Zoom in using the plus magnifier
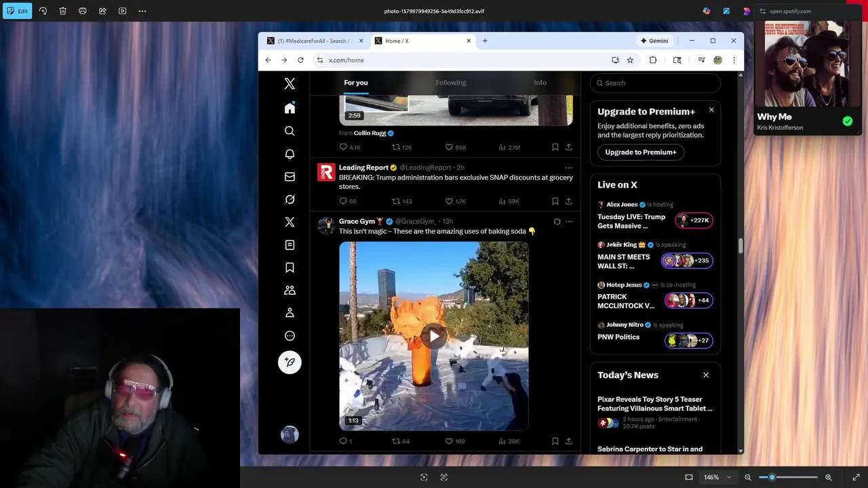868x488 pixels. tap(828, 477)
